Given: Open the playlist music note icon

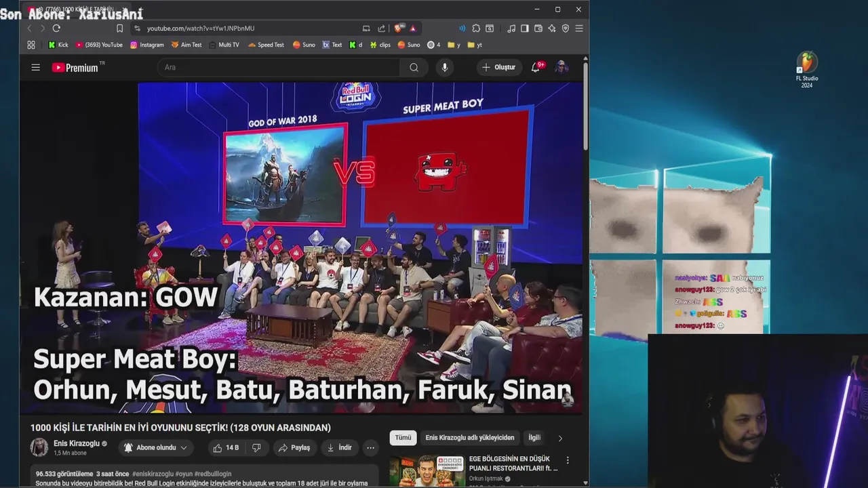Looking at the screenshot, I should pos(511,28).
